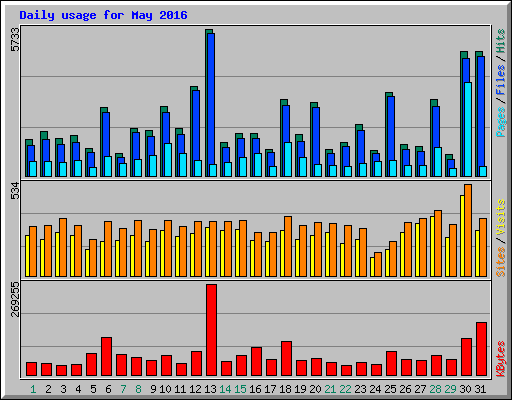Click the tall cyan Pages bar for day 30
Screen dimensions: 512x400
click(x=468, y=129)
